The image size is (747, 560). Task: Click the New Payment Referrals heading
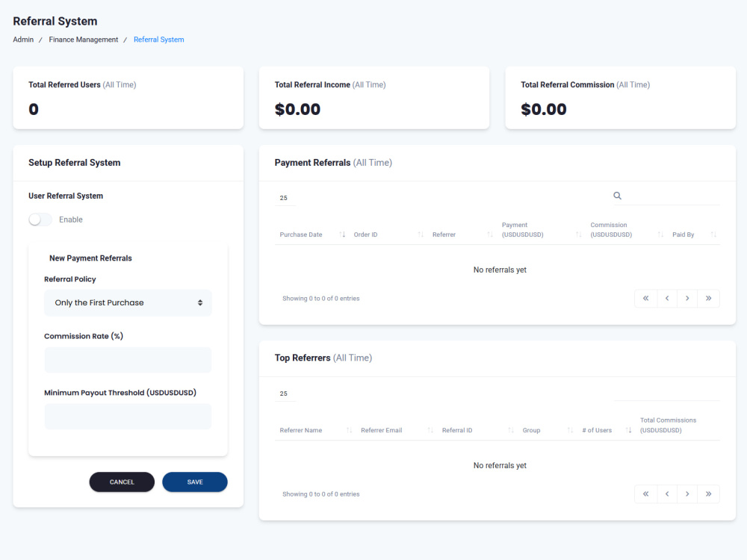[x=90, y=258]
